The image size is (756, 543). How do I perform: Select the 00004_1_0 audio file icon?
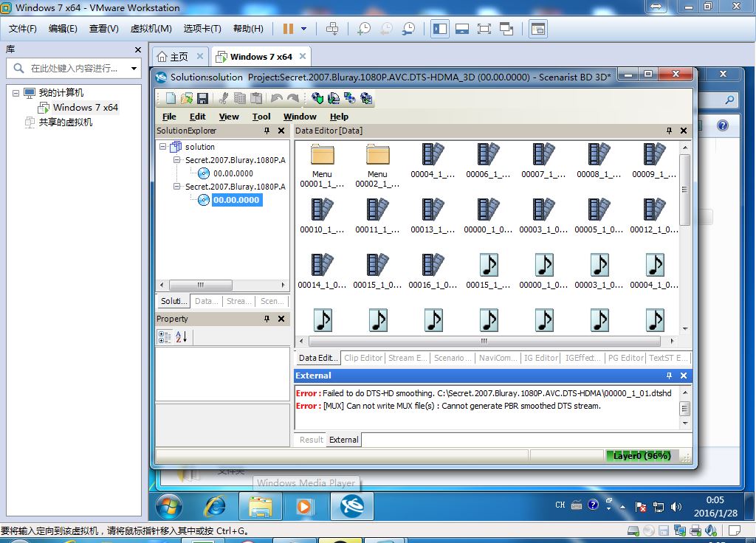click(x=654, y=266)
